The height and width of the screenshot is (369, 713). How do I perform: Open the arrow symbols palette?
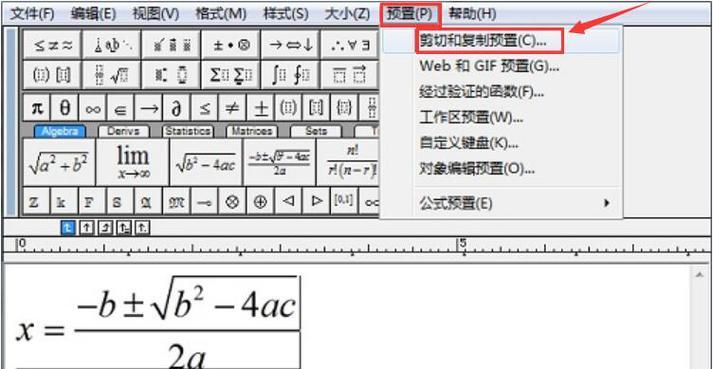click(290, 45)
